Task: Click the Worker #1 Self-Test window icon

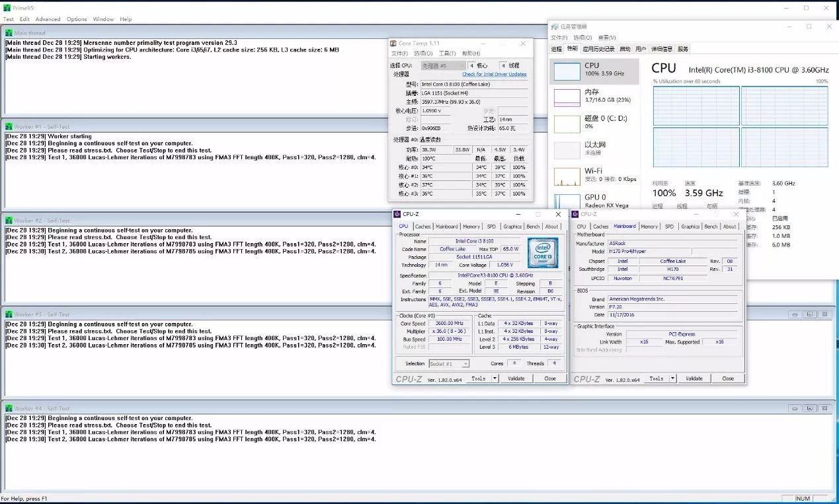Action: (9, 127)
